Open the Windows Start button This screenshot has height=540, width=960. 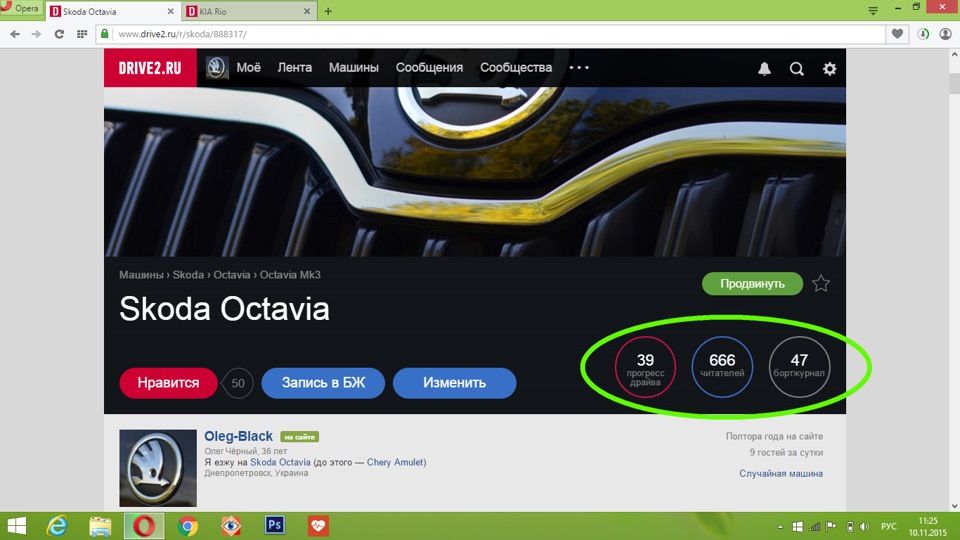17,526
